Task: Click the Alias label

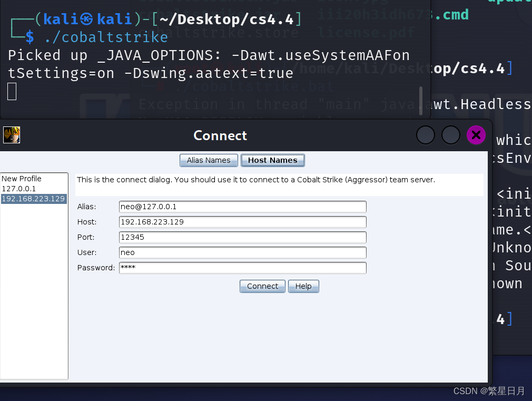Action: tap(86, 207)
